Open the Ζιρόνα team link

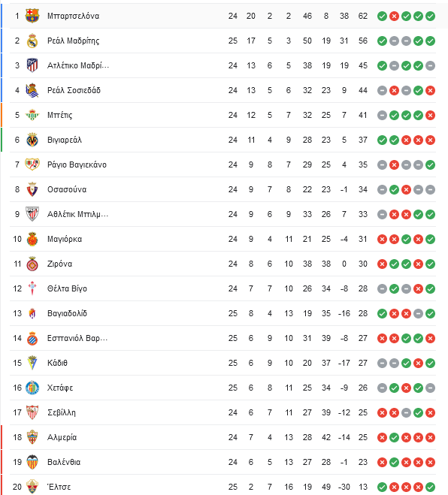59,264
